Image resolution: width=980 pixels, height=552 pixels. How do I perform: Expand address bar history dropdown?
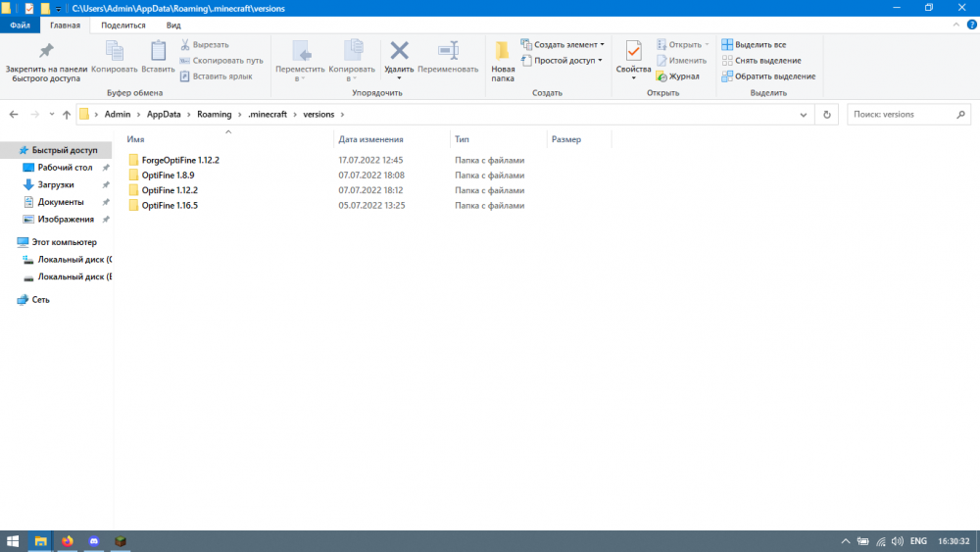(804, 115)
